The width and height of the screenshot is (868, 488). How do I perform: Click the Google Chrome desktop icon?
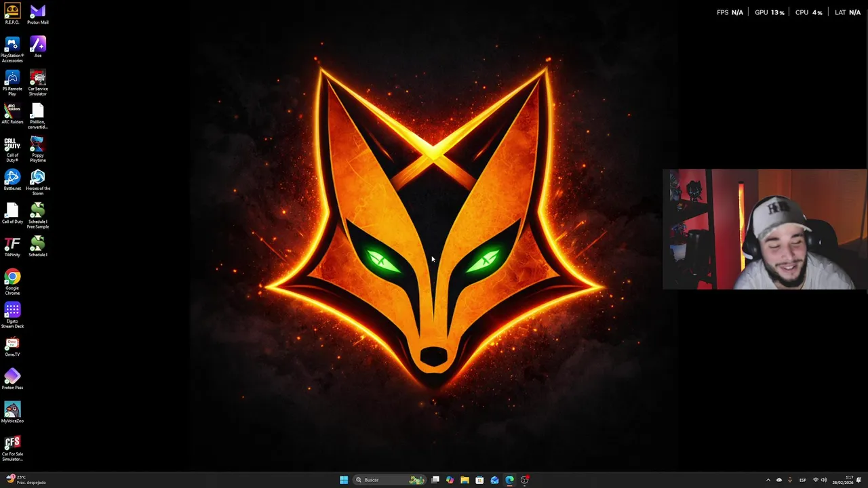[12, 282]
